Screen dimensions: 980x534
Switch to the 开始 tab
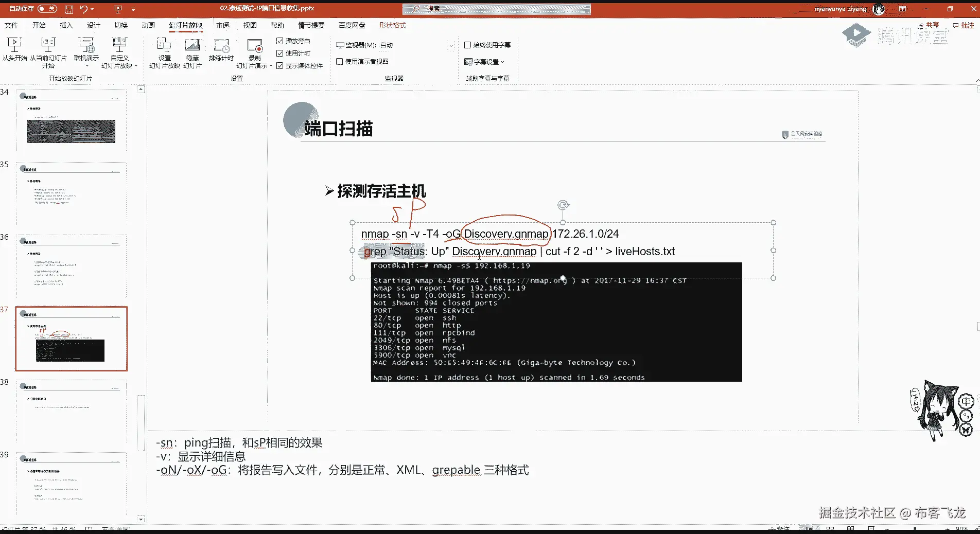[39, 25]
